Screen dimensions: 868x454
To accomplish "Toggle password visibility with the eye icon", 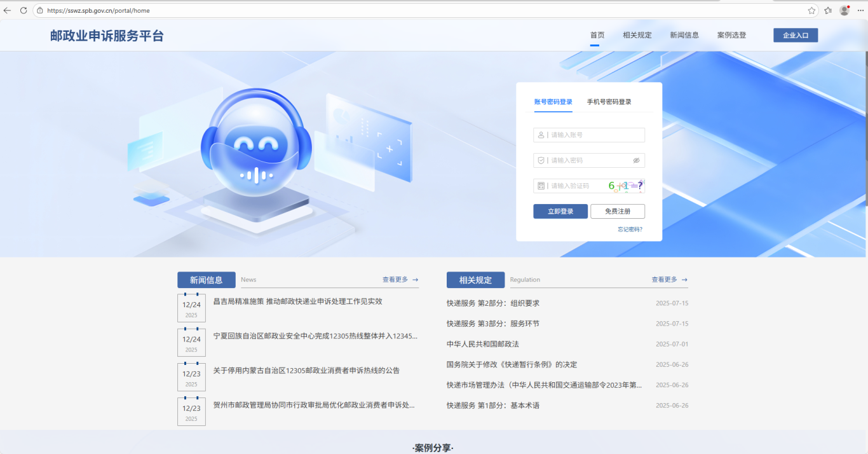I will pos(636,160).
